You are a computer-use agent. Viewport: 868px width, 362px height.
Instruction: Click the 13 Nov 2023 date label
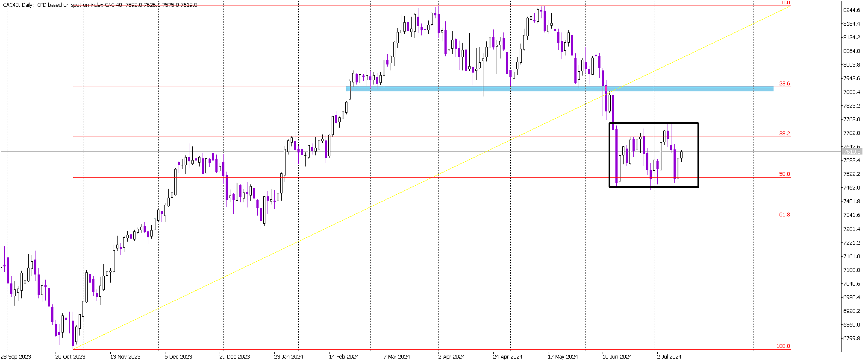click(x=125, y=357)
